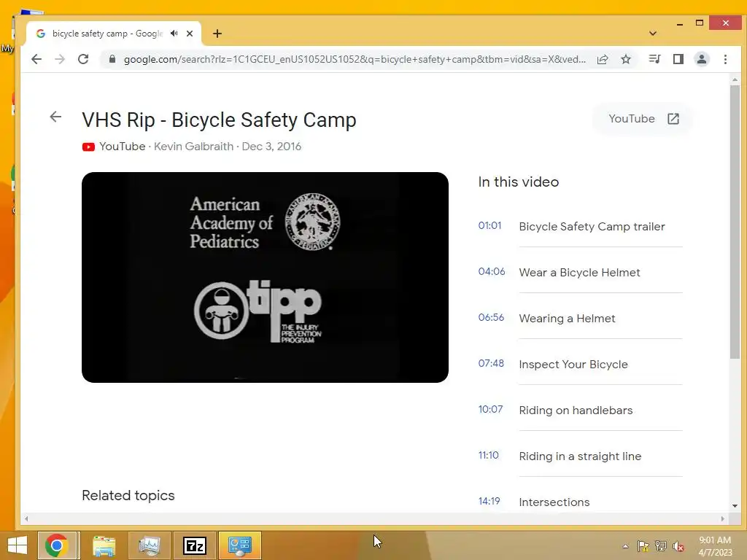Open network tray icon
This screenshot has height=560, width=747.
click(661, 546)
